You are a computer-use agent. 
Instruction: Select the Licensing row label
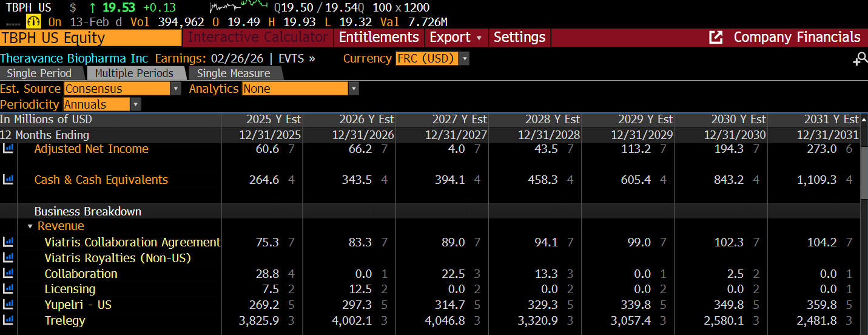70,289
